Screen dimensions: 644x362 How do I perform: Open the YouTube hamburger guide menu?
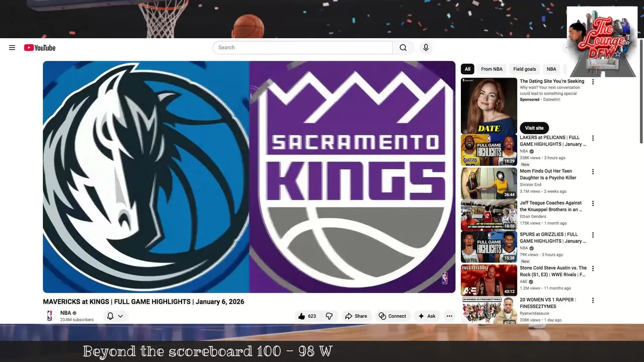pyautogui.click(x=12, y=48)
